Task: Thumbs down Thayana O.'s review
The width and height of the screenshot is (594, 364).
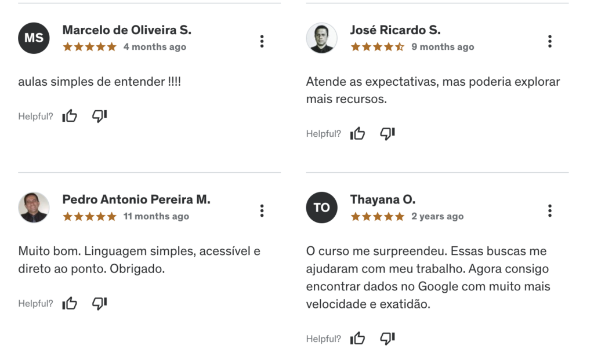Action: 387,338
